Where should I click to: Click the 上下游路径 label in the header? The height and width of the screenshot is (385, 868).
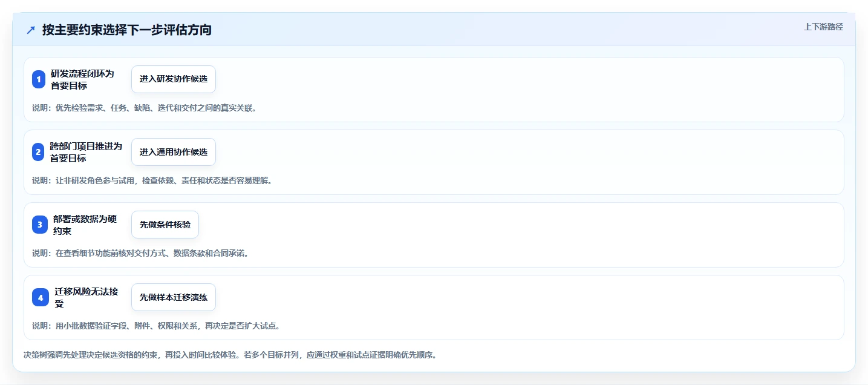[x=823, y=27]
